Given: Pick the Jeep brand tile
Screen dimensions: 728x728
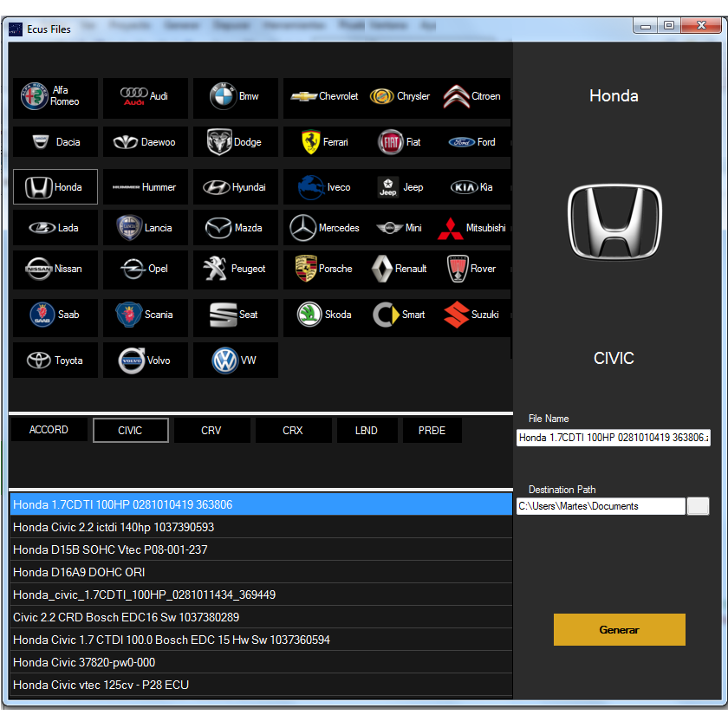Looking at the screenshot, I should click(400, 187).
